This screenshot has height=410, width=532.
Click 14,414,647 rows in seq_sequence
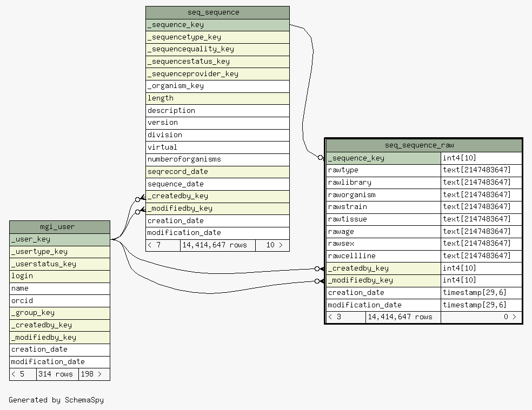click(x=218, y=245)
